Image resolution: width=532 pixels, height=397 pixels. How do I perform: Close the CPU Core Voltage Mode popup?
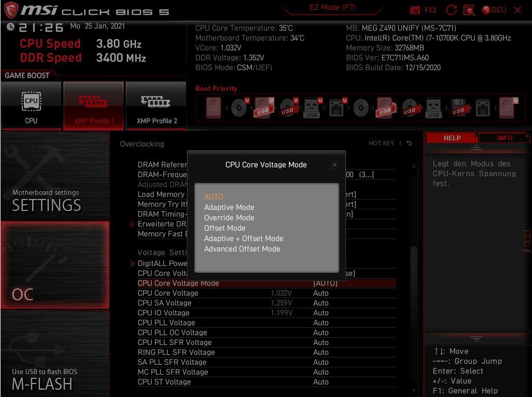[x=335, y=165]
